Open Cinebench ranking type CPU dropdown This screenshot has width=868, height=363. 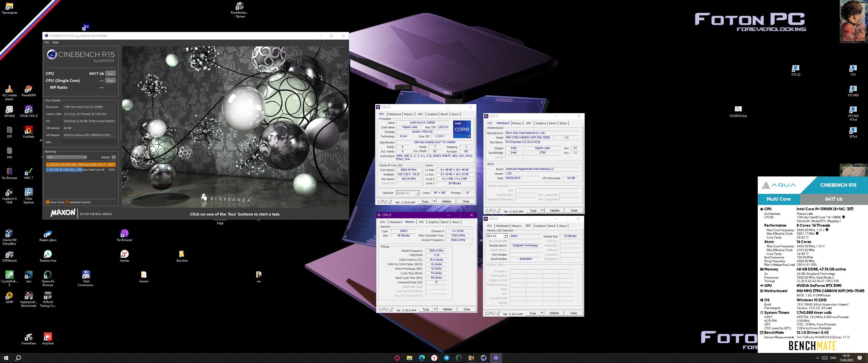point(67,157)
